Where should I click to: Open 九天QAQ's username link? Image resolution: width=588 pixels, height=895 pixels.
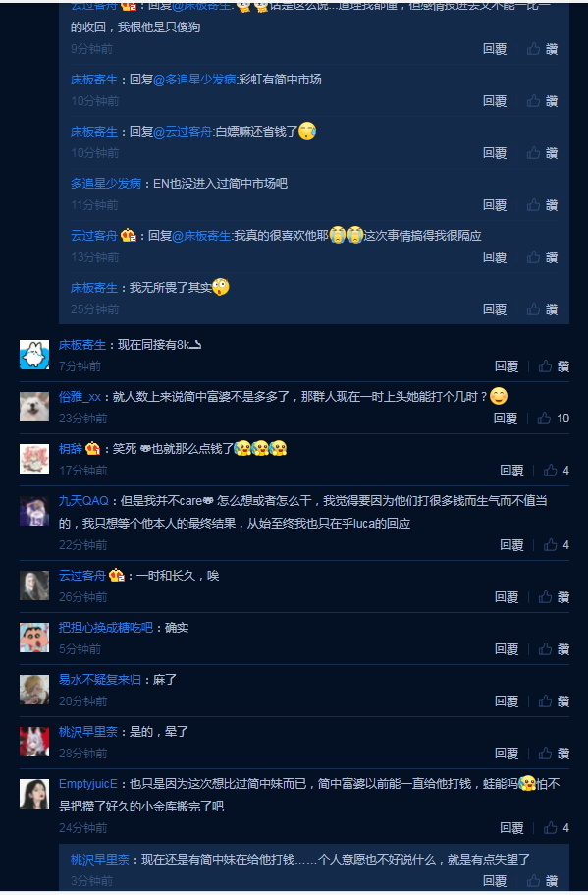(x=83, y=501)
